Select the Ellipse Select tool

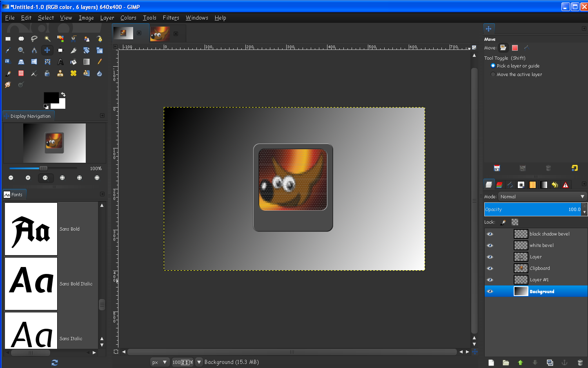pyautogui.click(x=21, y=39)
